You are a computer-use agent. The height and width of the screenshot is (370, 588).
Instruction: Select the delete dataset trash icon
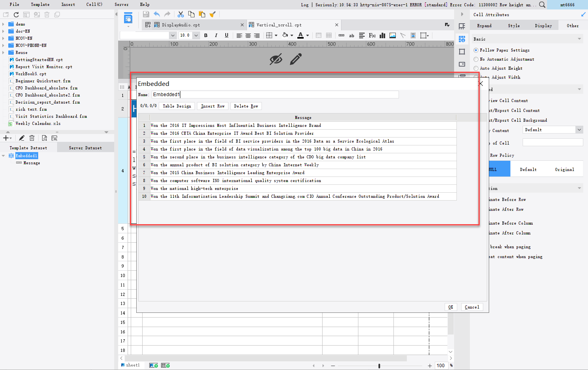[x=32, y=138]
